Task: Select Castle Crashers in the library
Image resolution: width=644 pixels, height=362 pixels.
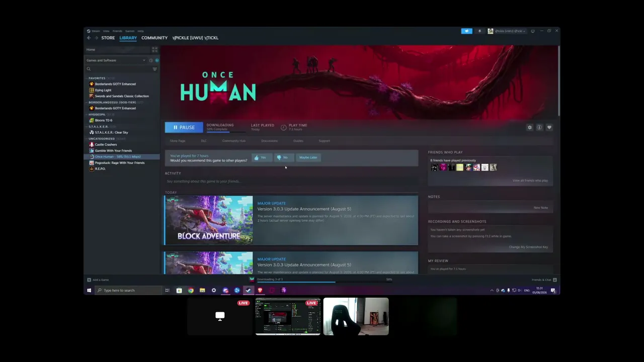Action: pyautogui.click(x=106, y=144)
